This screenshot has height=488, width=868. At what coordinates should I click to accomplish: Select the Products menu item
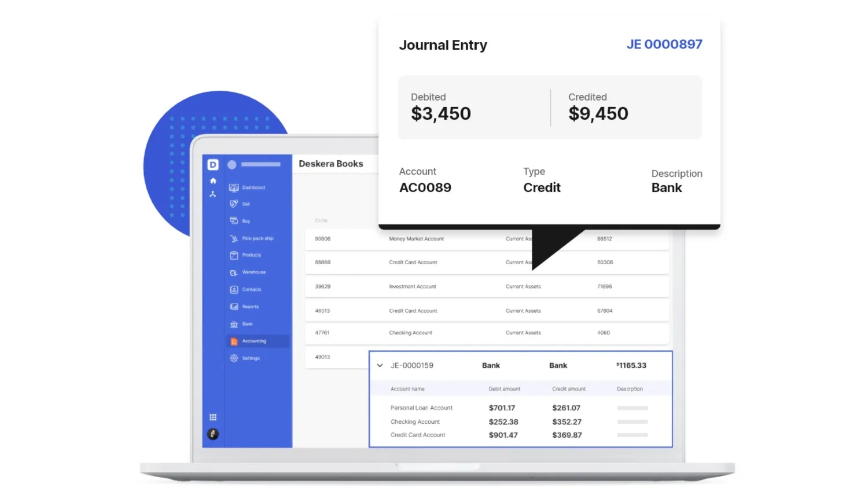[x=251, y=255]
